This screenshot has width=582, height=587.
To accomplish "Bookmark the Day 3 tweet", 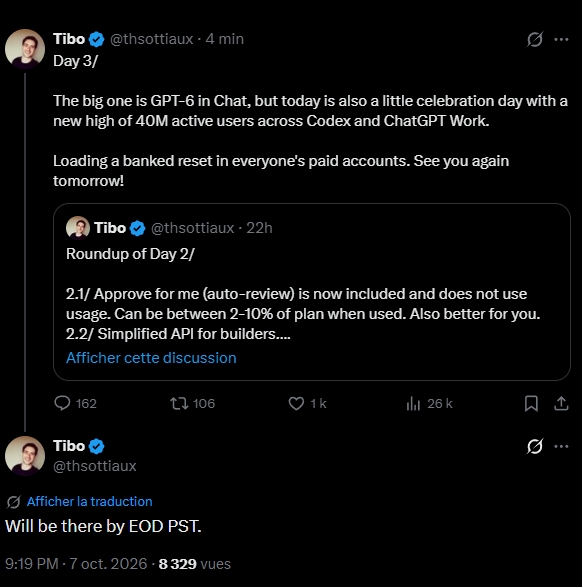I will [x=531, y=404].
